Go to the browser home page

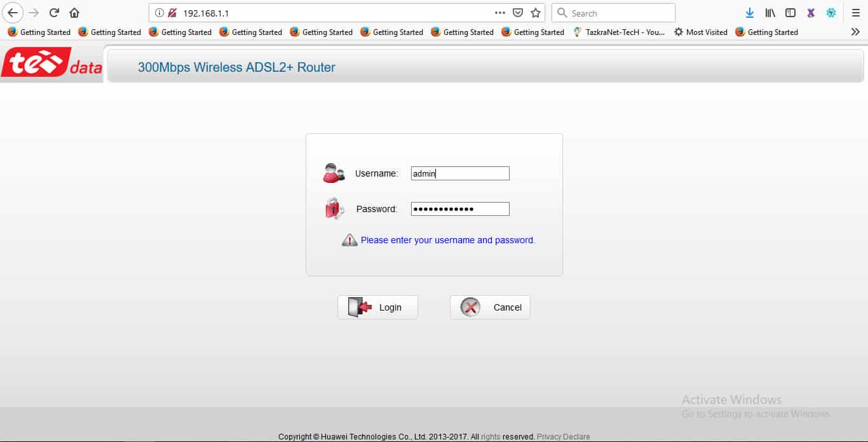point(74,12)
